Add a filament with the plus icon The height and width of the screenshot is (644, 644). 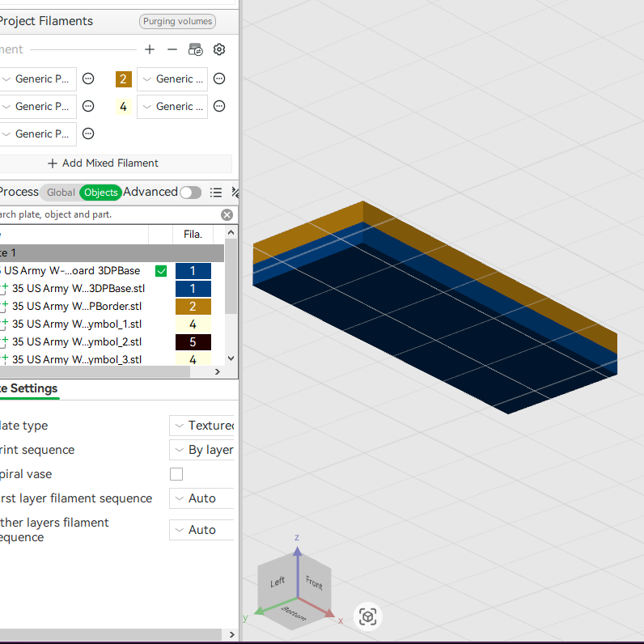click(x=150, y=49)
